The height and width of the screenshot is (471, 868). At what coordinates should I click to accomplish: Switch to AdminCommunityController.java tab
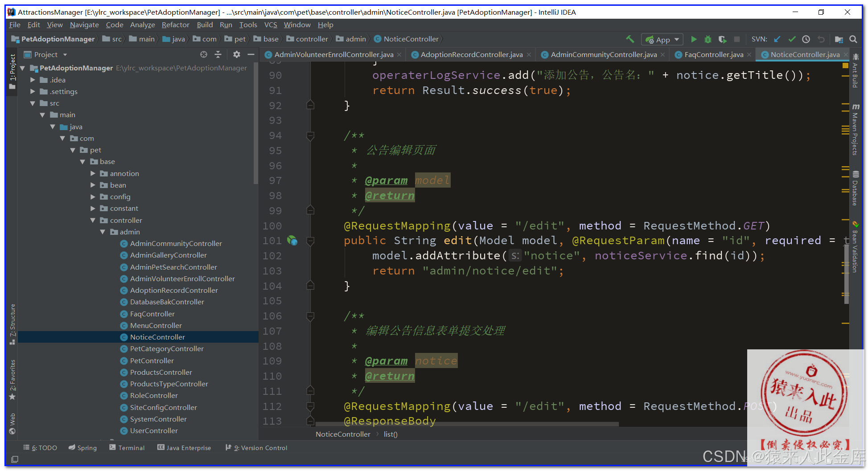(x=604, y=55)
